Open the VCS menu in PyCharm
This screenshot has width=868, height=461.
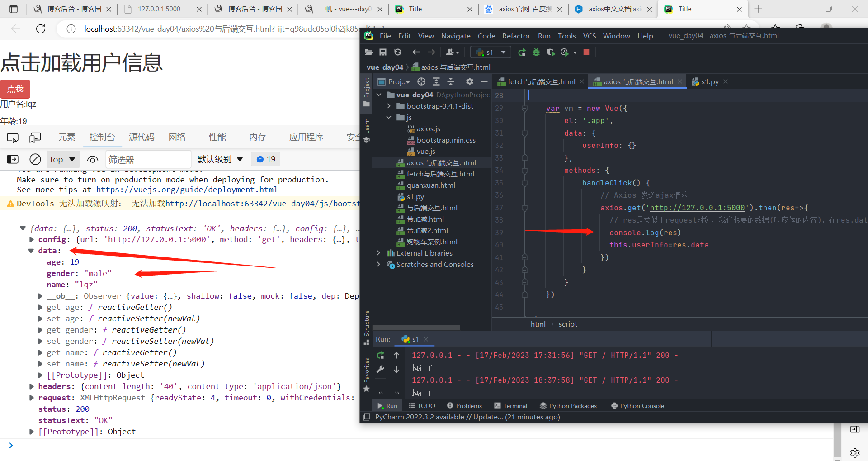(x=590, y=36)
